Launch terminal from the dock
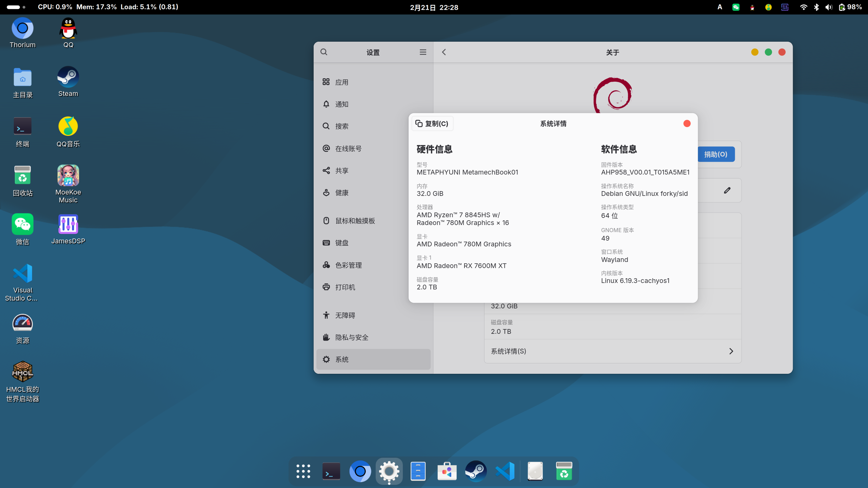868x488 pixels. coord(331,471)
